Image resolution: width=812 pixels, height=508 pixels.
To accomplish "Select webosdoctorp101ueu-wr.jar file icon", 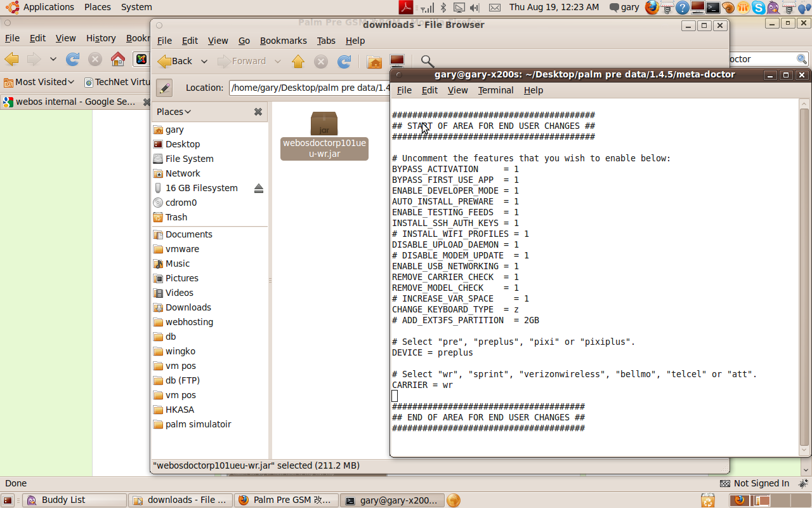I will coord(324,123).
